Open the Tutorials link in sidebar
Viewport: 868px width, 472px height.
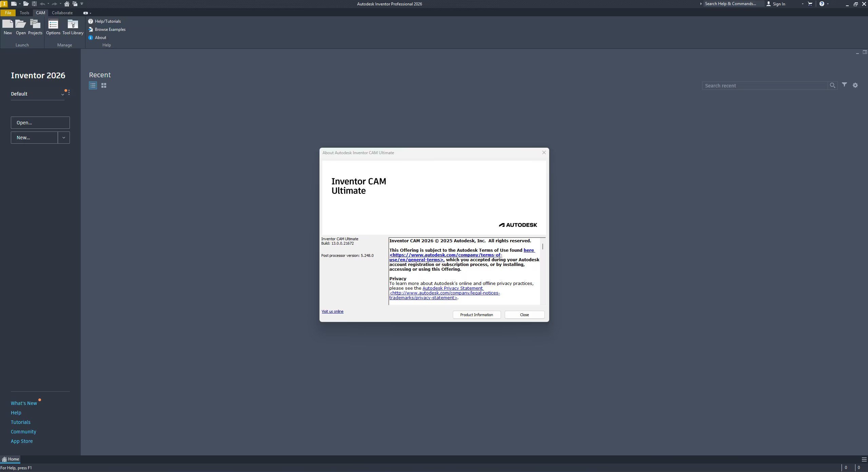pyautogui.click(x=21, y=422)
